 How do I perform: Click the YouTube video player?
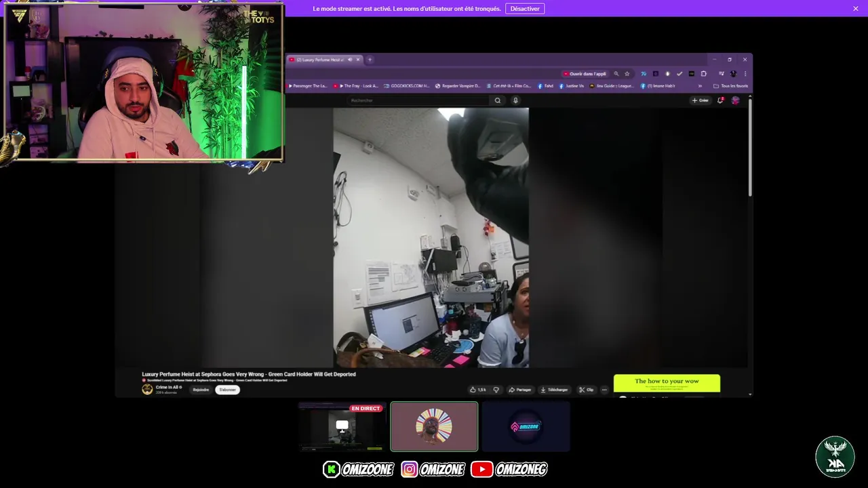click(431, 237)
